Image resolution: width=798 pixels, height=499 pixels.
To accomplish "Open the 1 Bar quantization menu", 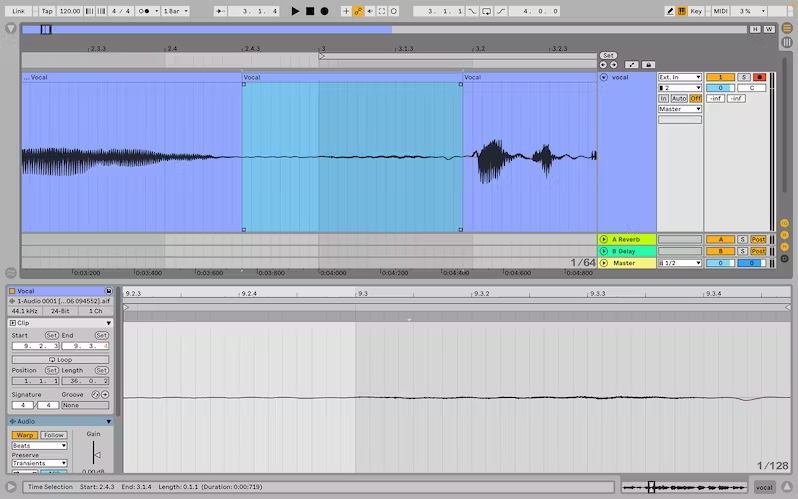I will pos(176,11).
